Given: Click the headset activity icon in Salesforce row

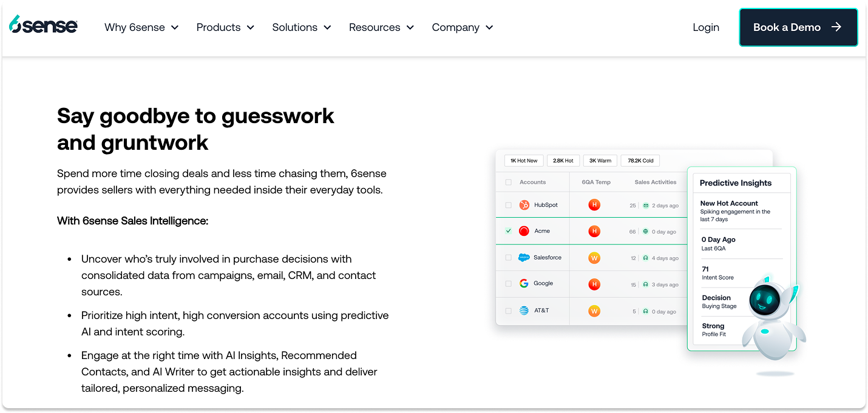Looking at the screenshot, I should click(x=646, y=258).
